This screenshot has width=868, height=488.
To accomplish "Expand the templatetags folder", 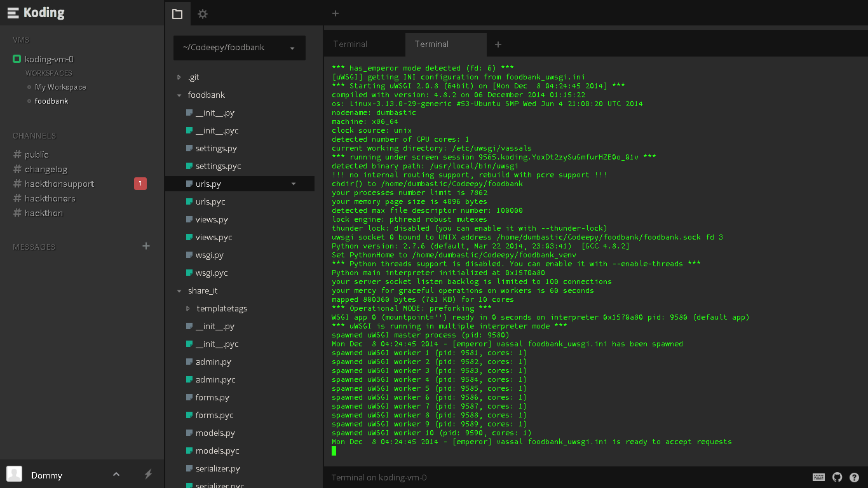I will tap(187, 308).
